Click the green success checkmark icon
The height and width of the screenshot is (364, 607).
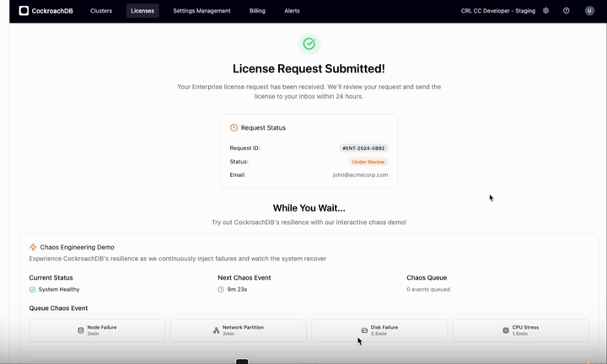tap(309, 44)
